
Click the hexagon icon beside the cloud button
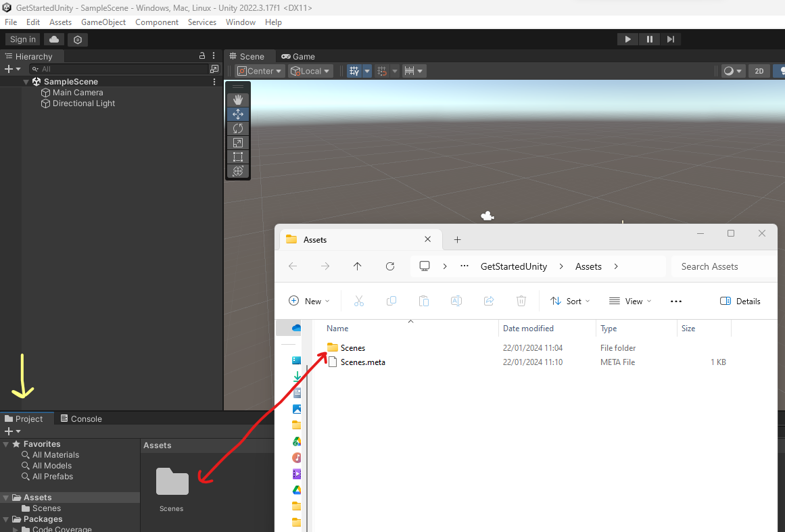(78, 39)
